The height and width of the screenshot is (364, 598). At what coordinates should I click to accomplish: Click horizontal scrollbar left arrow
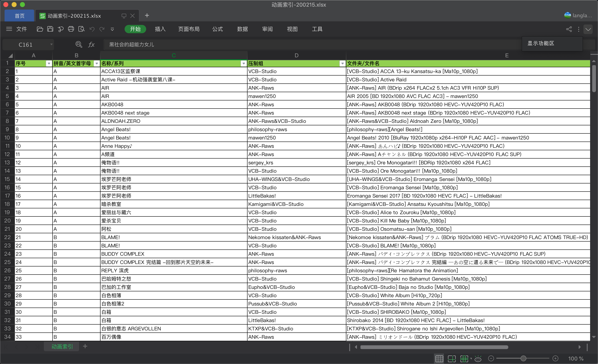coord(356,347)
